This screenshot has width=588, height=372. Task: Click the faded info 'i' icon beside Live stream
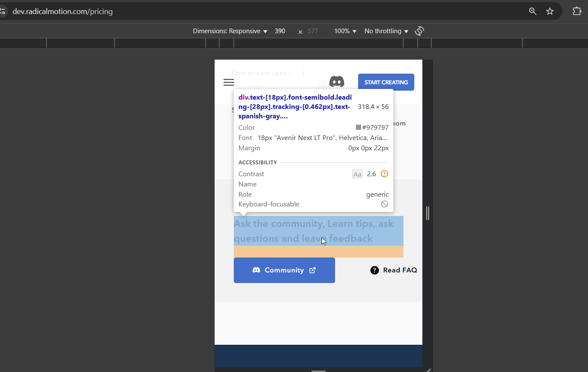303,73
